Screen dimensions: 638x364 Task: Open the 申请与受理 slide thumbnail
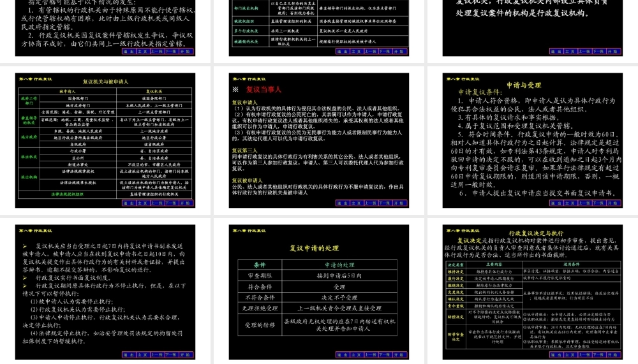pyautogui.click(x=533, y=140)
